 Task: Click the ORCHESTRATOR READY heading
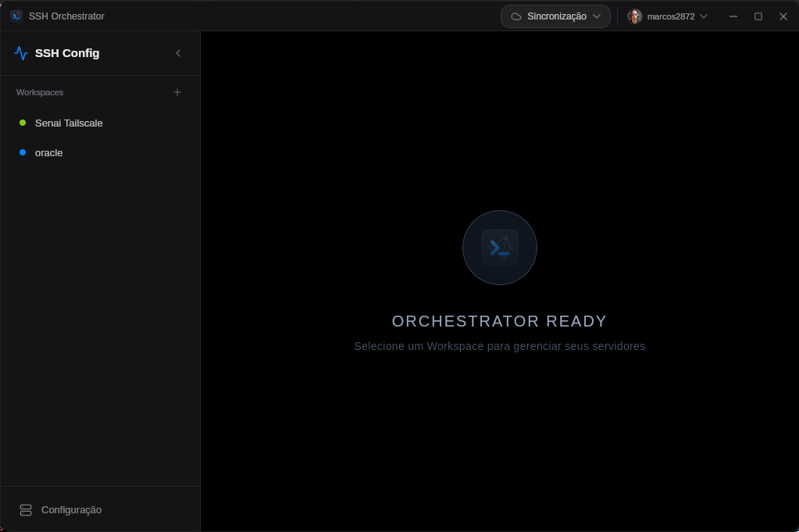499,321
